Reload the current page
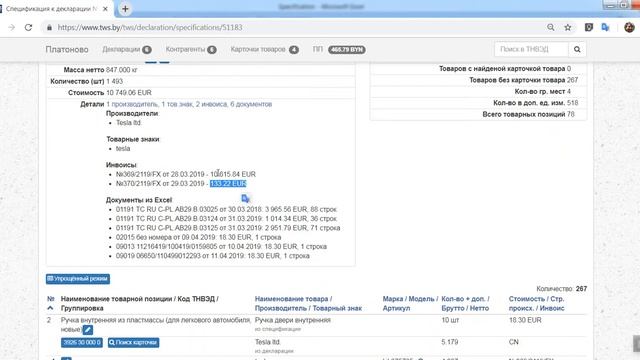 (x=28, y=27)
